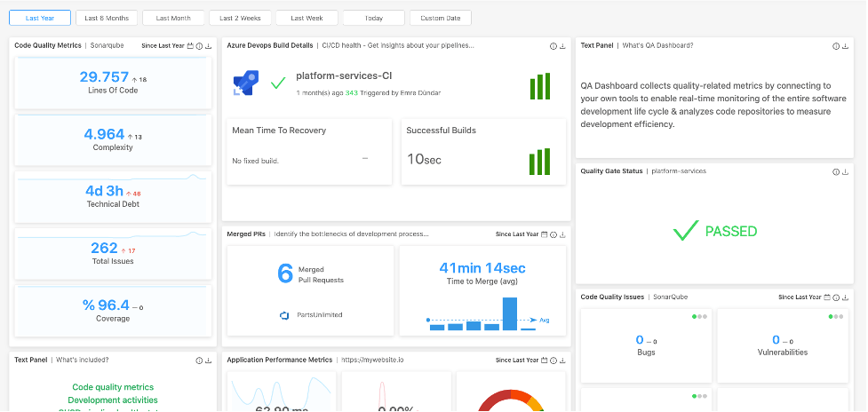868x412 pixels.
Task: Switch time range to Today
Action: (x=373, y=18)
